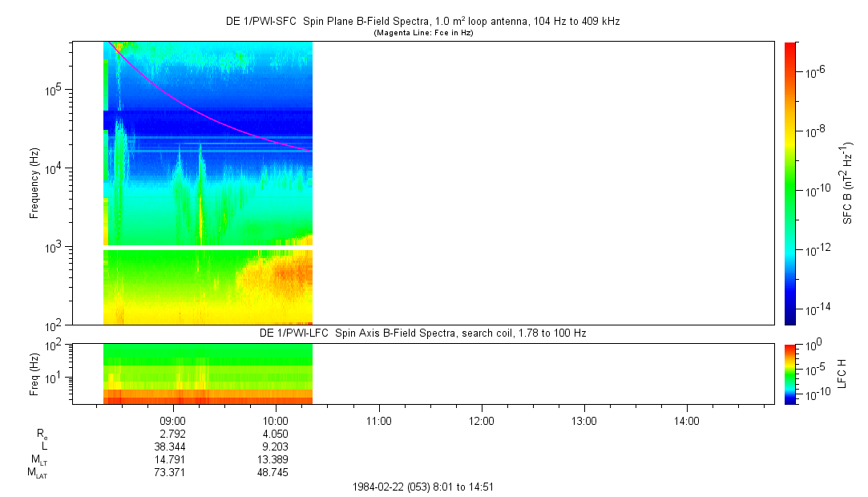
Task: Select the 09:00 time axis tick label
Action: point(173,420)
